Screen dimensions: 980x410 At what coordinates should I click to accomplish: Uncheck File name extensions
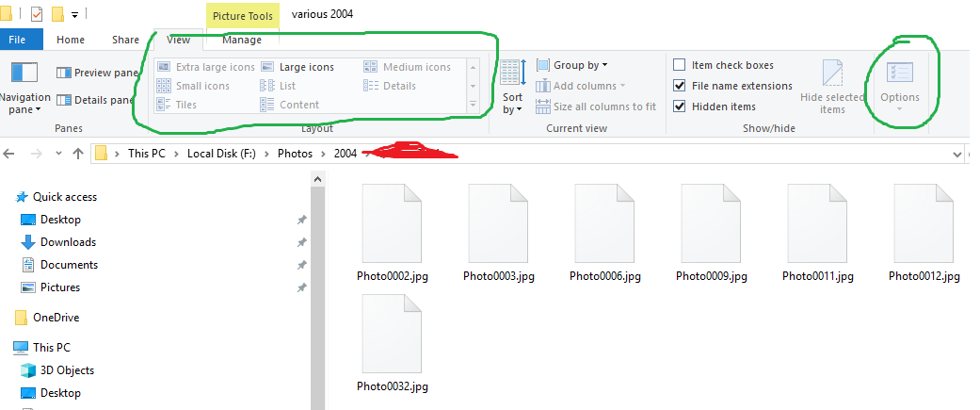(x=680, y=86)
